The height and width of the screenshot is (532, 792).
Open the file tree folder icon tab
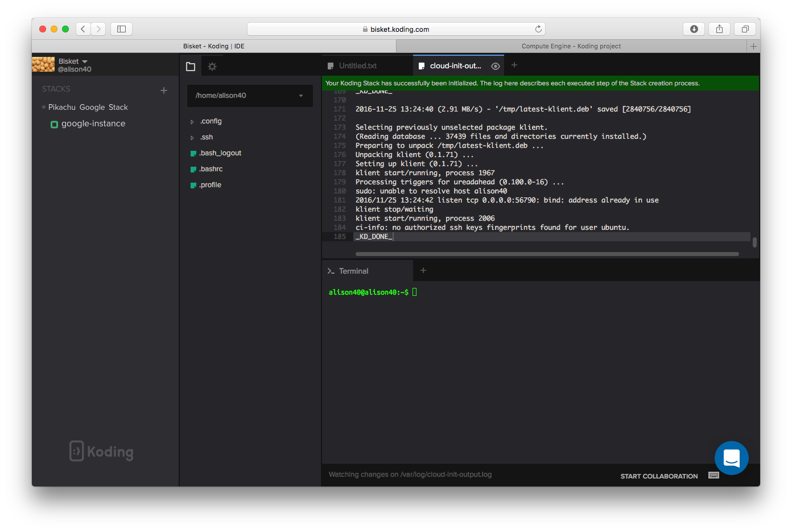191,67
